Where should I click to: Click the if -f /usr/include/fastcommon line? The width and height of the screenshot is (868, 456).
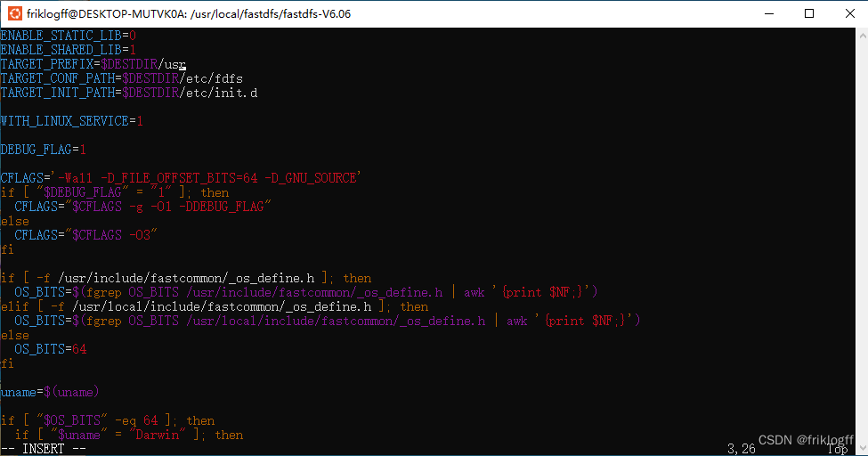186,278
